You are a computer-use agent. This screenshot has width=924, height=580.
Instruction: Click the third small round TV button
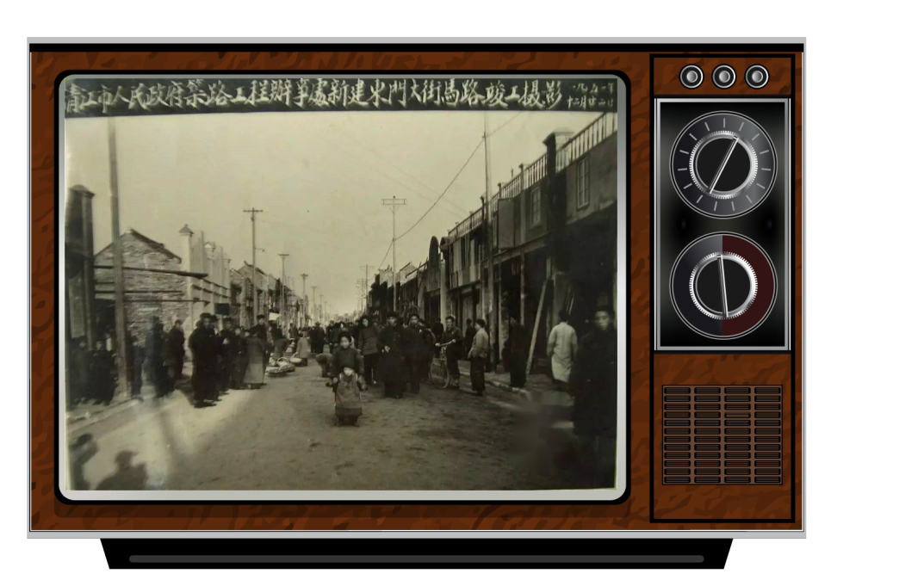click(x=757, y=77)
